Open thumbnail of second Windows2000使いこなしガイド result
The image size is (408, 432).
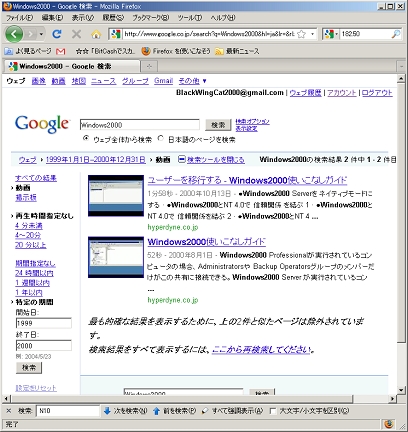(x=116, y=257)
